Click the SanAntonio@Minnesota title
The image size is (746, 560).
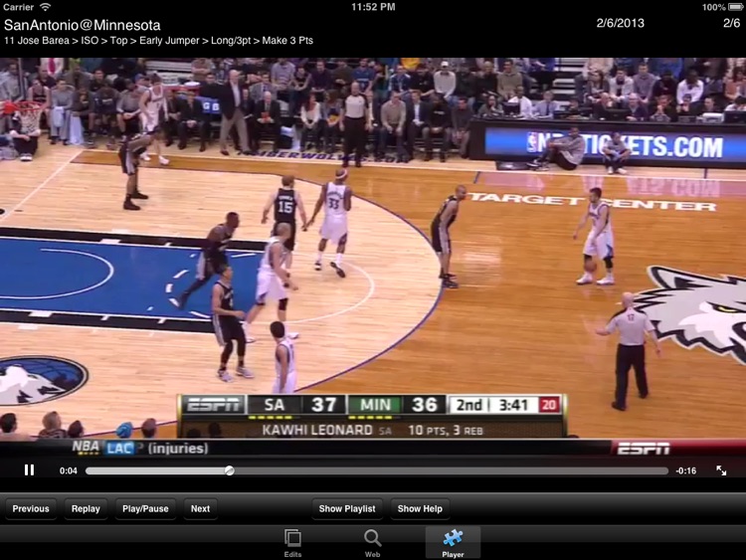pyautogui.click(x=83, y=25)
